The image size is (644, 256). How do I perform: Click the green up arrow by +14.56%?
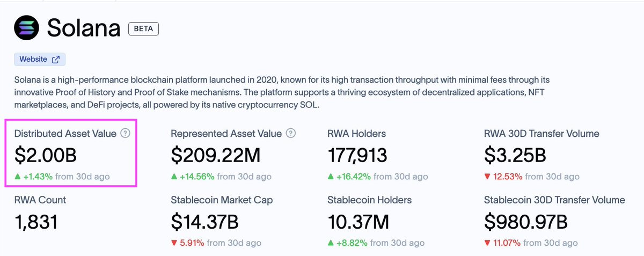pyautogui.click(x=174, y=177)
